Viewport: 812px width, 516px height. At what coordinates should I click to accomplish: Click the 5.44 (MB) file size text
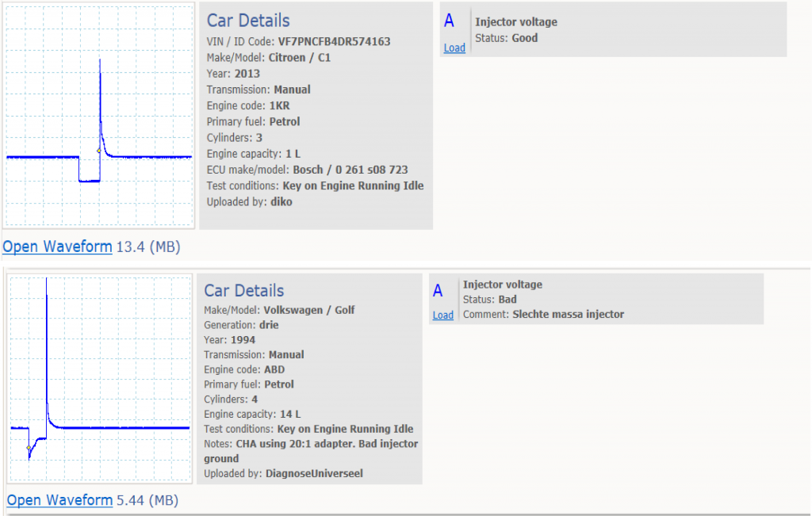[147, 500]
